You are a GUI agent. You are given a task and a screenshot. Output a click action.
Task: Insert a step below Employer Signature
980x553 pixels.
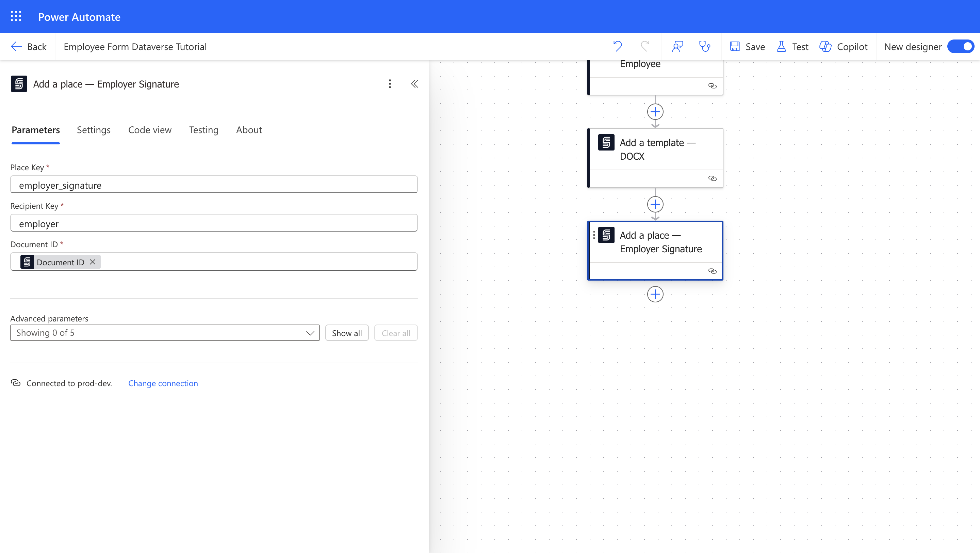[x=655, y=294]
